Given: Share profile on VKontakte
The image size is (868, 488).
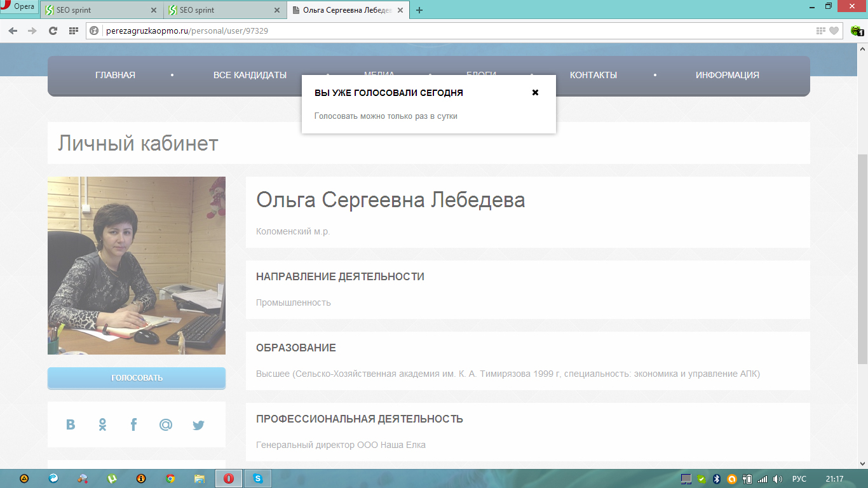Looking at the screenshot, I should [x=71, y=424].
